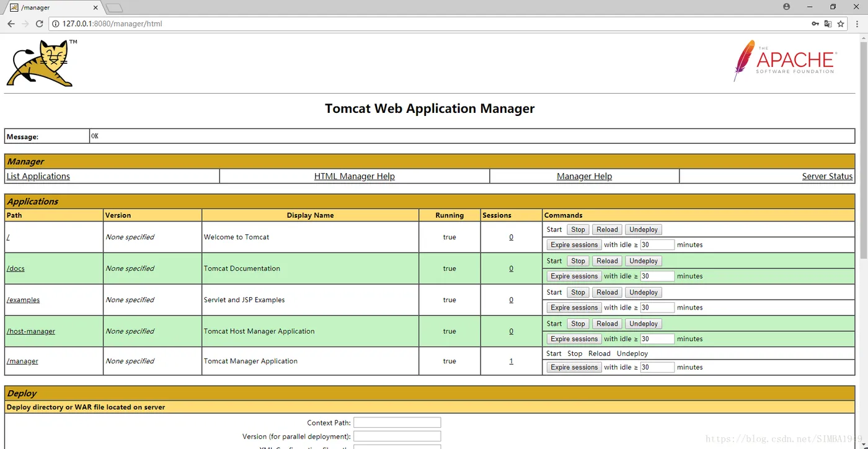Open the Chrome menu three-dot icon
This screenshot has height=449, width=868.
coord(858,24)
